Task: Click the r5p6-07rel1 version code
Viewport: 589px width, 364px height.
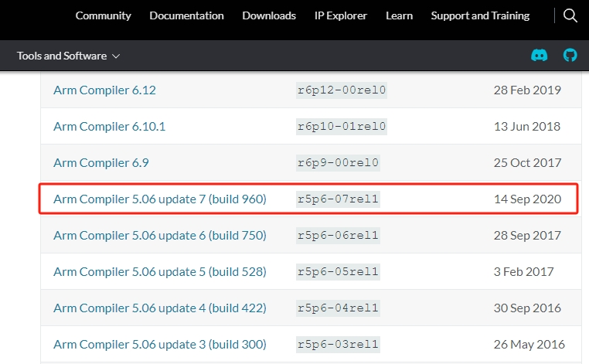Action: (x=338, y=199)
